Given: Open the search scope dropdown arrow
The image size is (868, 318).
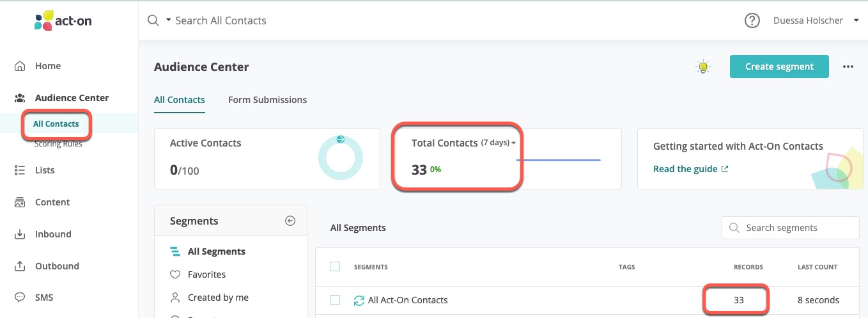Looking at the screenshot, I should [169, 20].
